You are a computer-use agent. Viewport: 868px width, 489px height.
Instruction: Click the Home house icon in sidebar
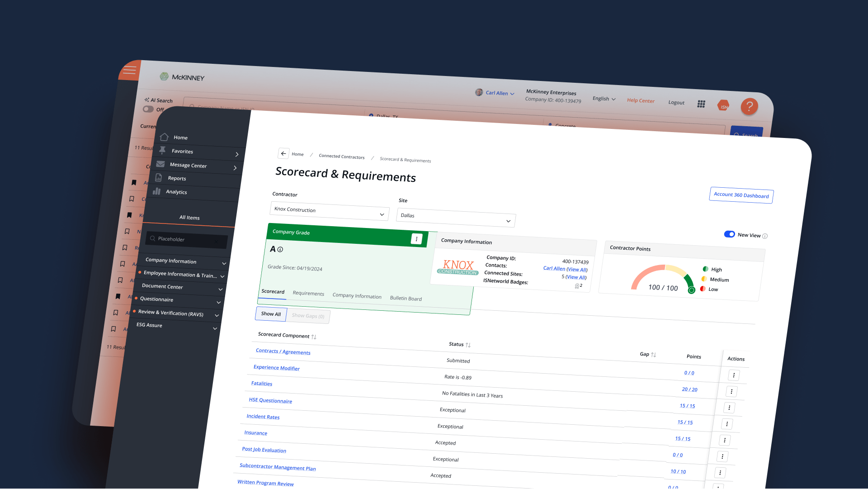pos(164,137)
